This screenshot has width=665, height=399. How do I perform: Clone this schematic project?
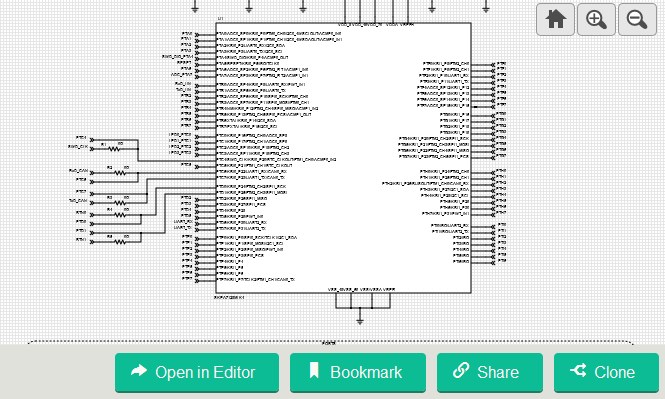click(x=606, y=372)
